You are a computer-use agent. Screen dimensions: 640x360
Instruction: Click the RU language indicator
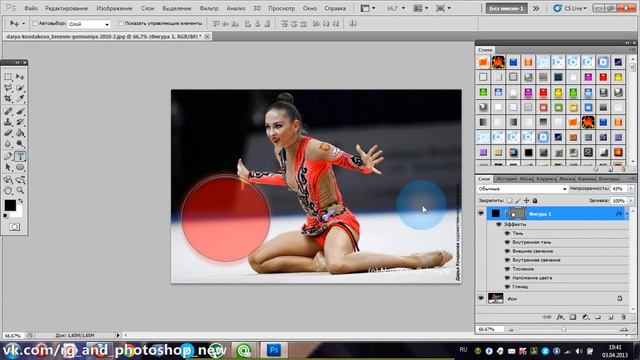coord(463,350)
